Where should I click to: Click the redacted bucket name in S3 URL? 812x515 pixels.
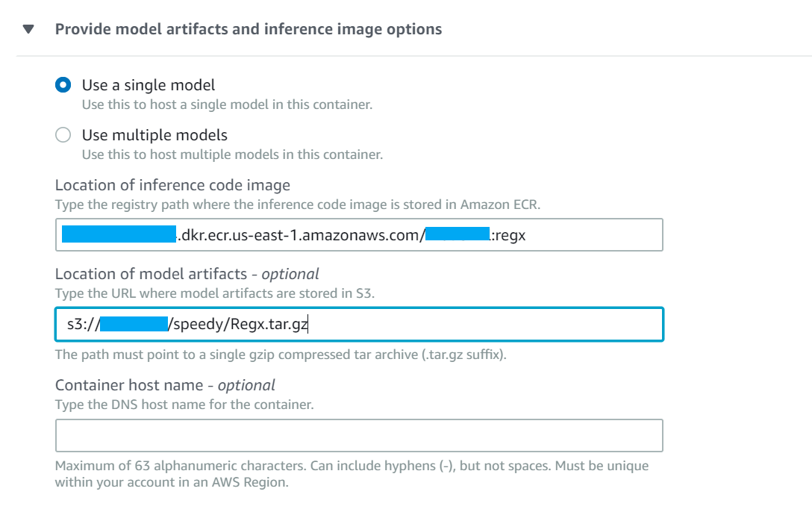(134, 325)
